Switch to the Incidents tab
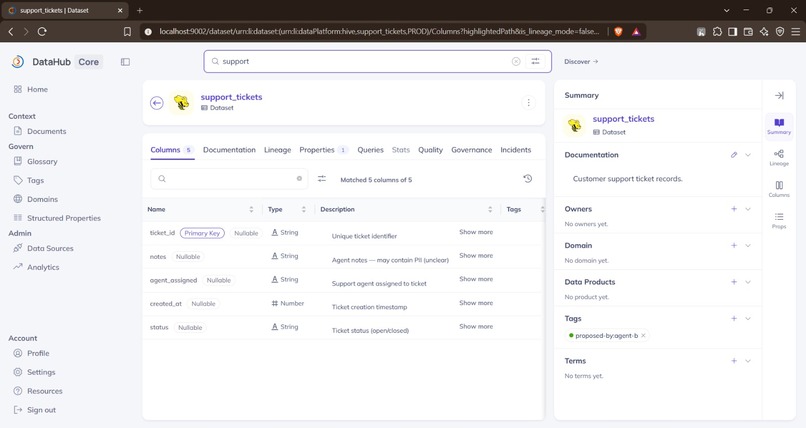The image size is (806, 428). coord(516,150)
